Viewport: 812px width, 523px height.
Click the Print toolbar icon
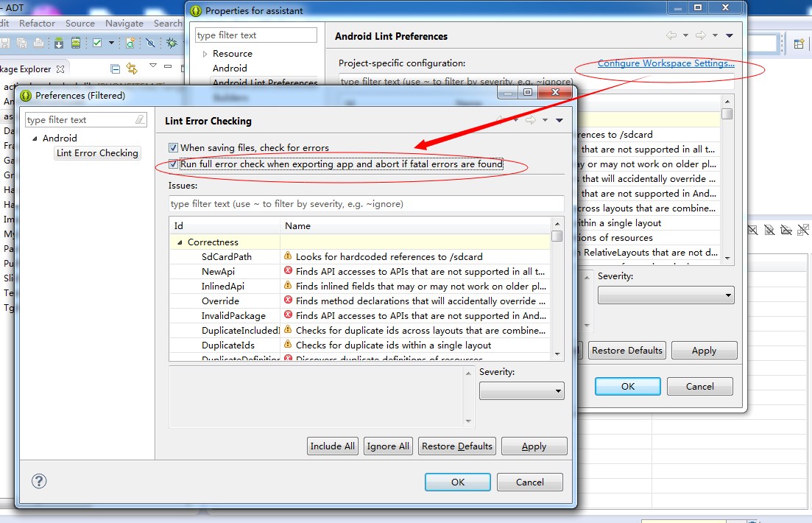[38, 43]
